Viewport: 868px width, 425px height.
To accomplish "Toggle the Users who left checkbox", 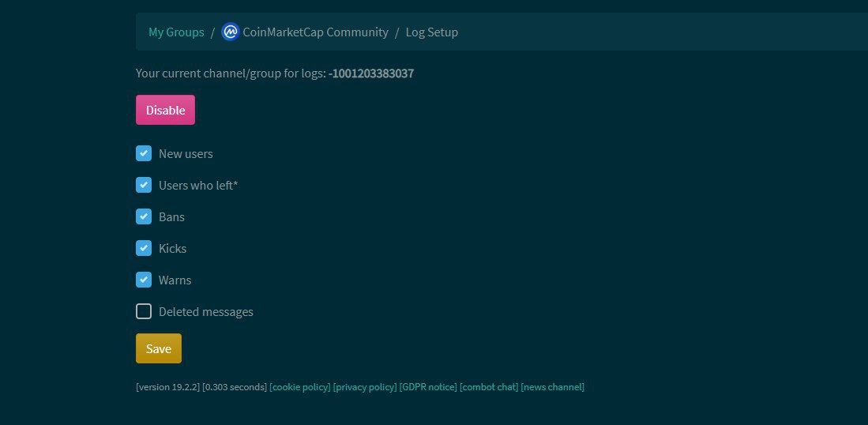I will click(144, 185).
